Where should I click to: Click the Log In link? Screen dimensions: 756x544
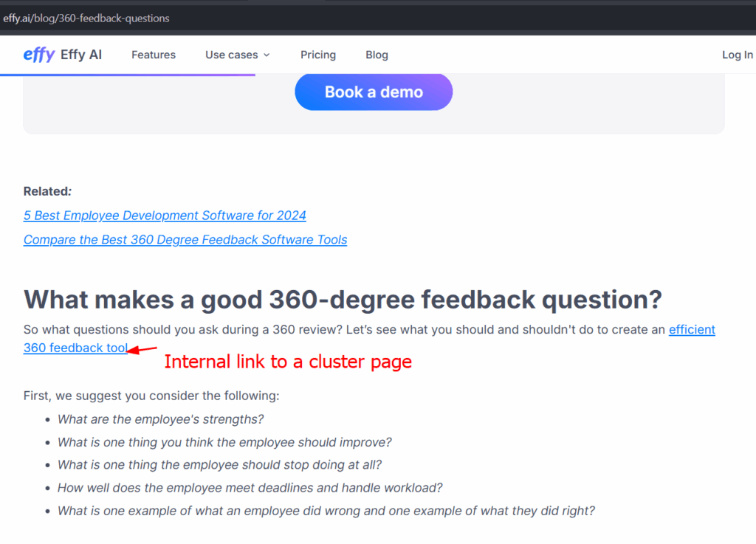point(738,55)
